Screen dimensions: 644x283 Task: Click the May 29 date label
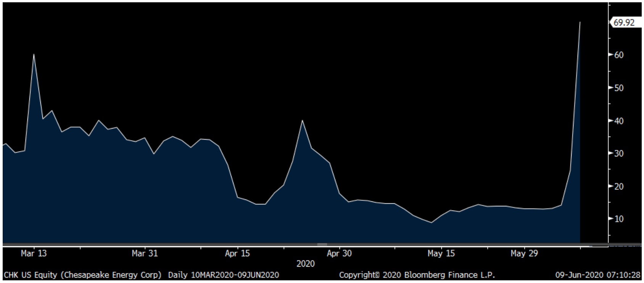coord(524,254)
